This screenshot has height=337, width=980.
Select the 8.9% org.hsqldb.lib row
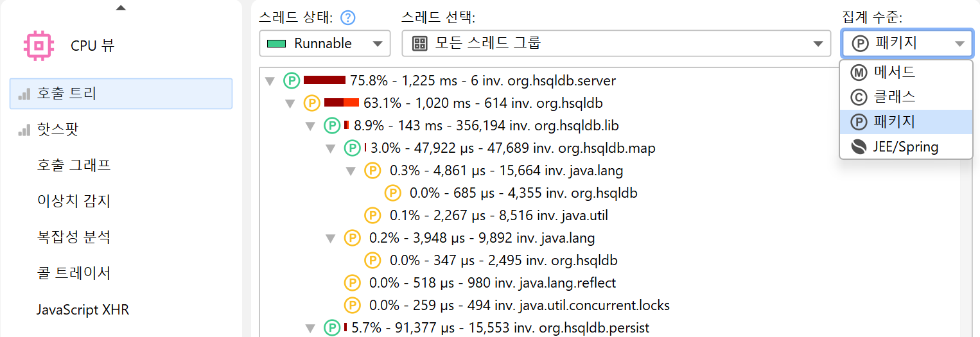[x=486, y=126]
